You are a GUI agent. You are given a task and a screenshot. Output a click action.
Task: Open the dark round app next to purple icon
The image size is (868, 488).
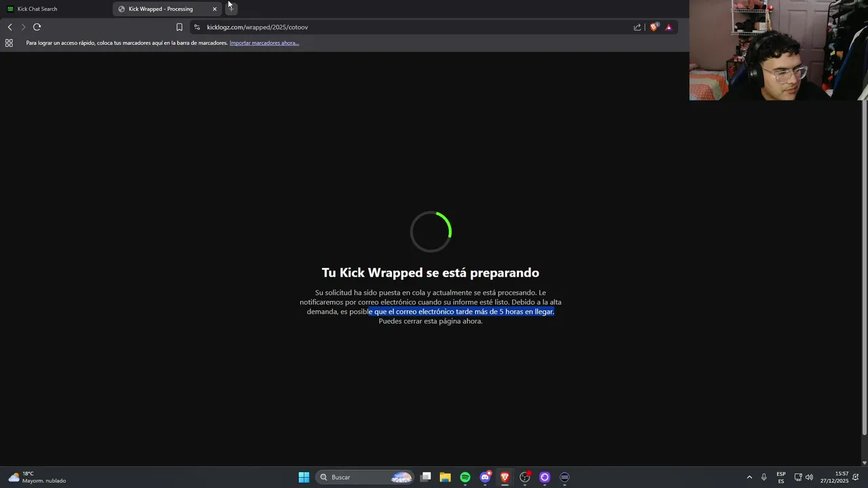click(x=564, y=477)
